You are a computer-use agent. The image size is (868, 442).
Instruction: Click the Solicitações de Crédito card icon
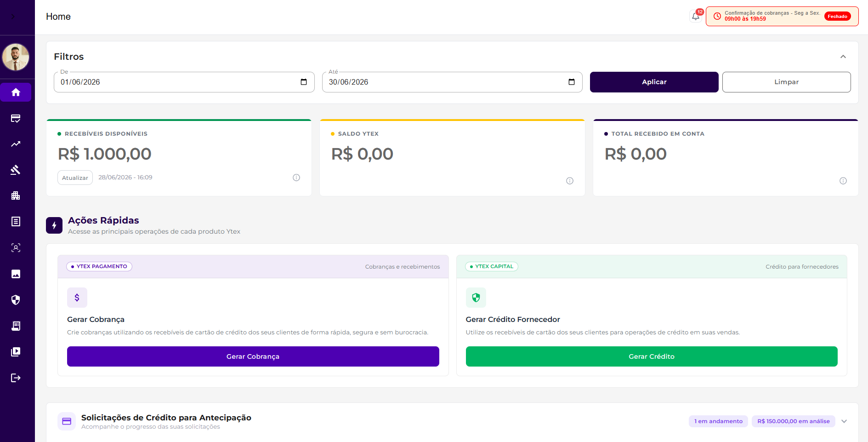pos(67,421)
